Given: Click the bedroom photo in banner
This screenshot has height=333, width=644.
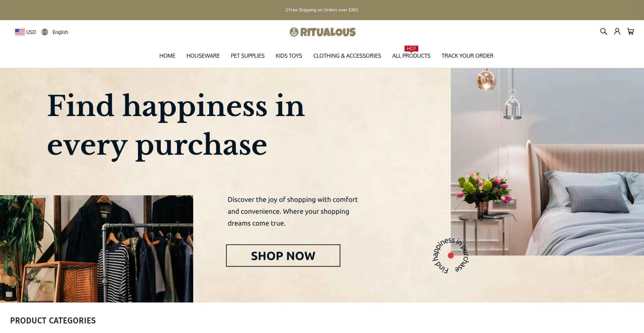Looking at the screenshot, I should [547, 162].
